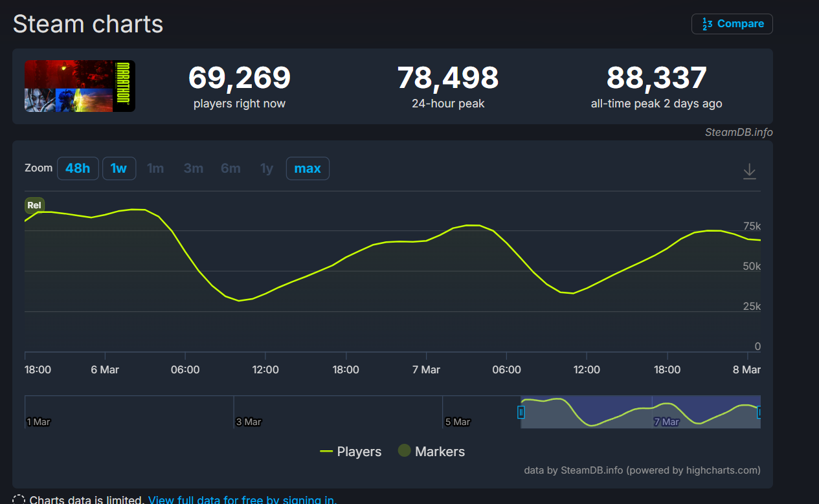Image resolution: width=819 pixels, height=504 pixels.
Task: Click the Marathon game thumbnail image
Action: pos(80,86)
